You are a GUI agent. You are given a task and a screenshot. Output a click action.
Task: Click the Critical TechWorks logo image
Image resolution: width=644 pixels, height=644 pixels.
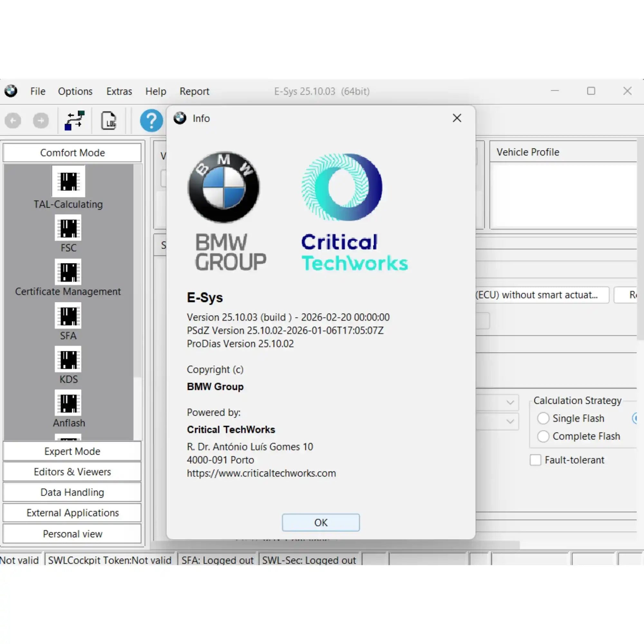(354, 212)
